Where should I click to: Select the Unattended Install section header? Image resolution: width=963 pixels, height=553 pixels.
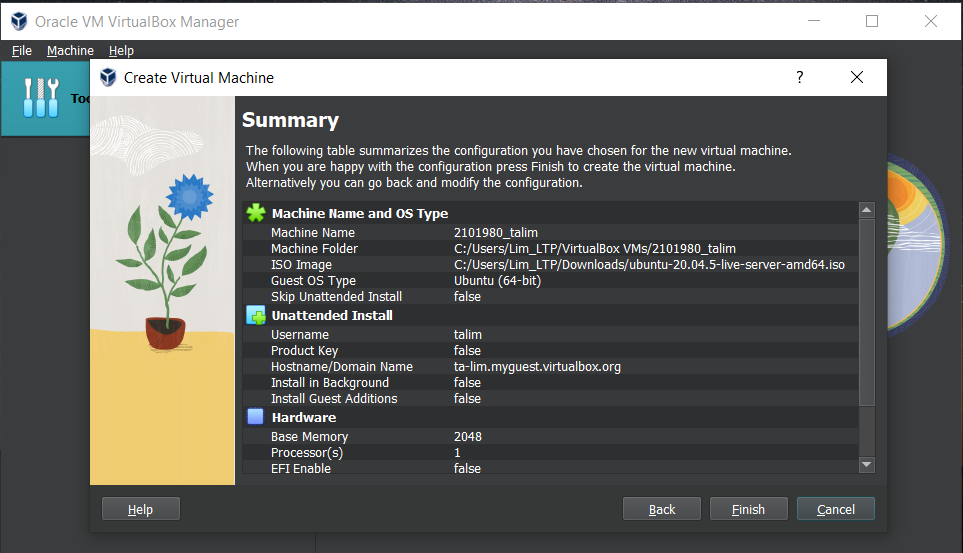click(332, 315)
